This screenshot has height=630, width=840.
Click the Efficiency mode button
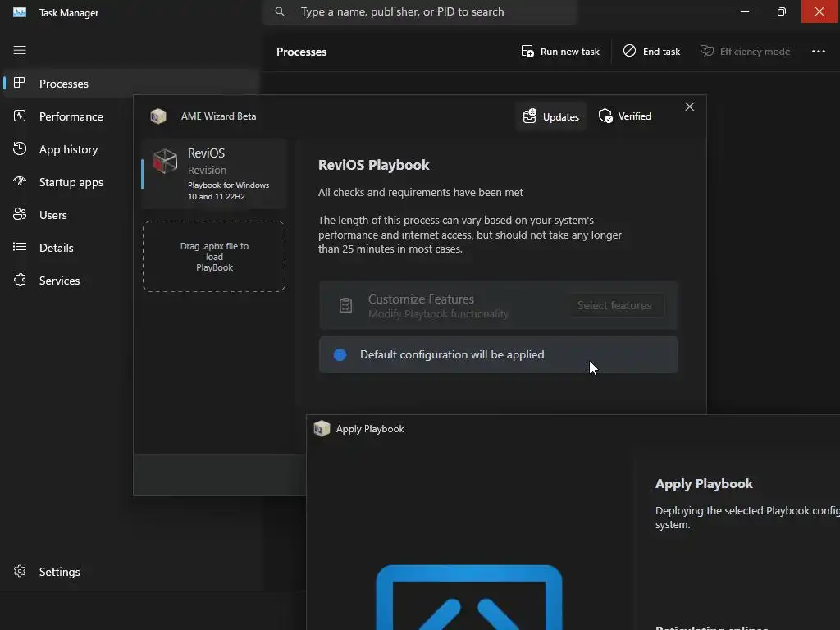click(x=745, y=52)
